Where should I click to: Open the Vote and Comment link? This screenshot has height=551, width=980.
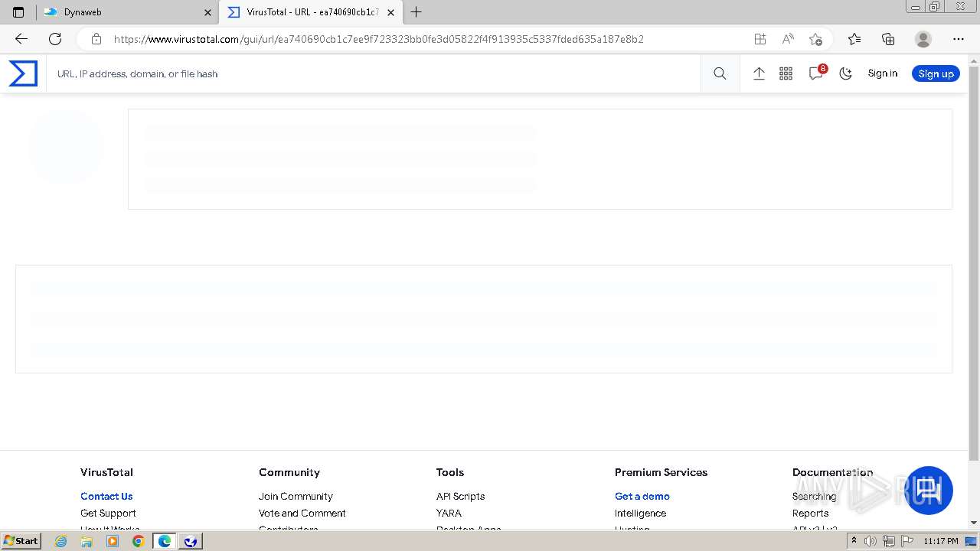302,513
